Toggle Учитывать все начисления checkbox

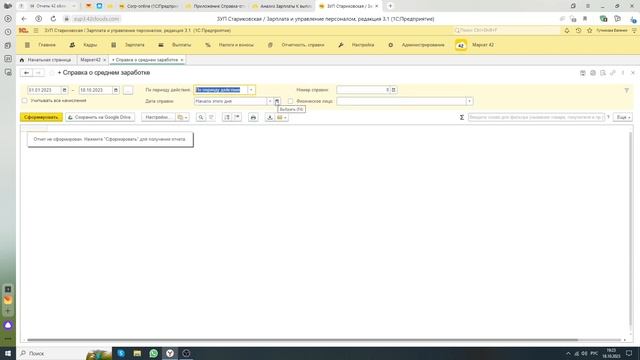click(x=24, y=100)
